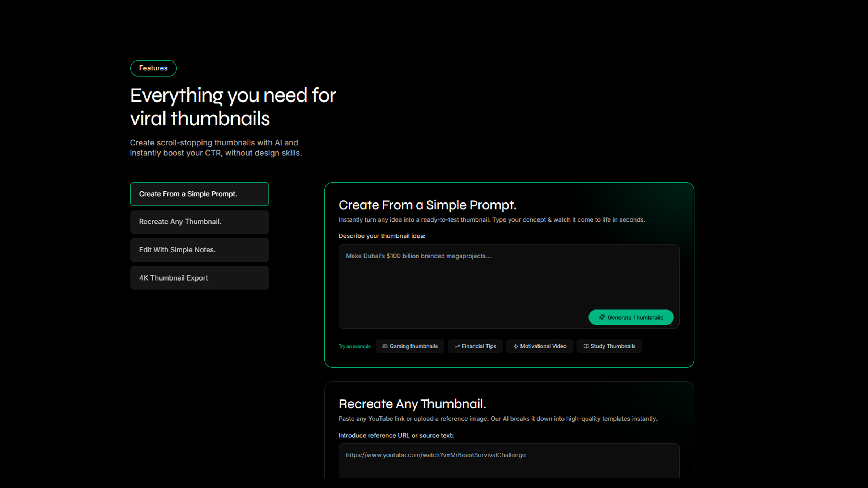Click the lightning icon beside Motivational Video
This screenshot has width=868, height=488.
click(516, 346)
